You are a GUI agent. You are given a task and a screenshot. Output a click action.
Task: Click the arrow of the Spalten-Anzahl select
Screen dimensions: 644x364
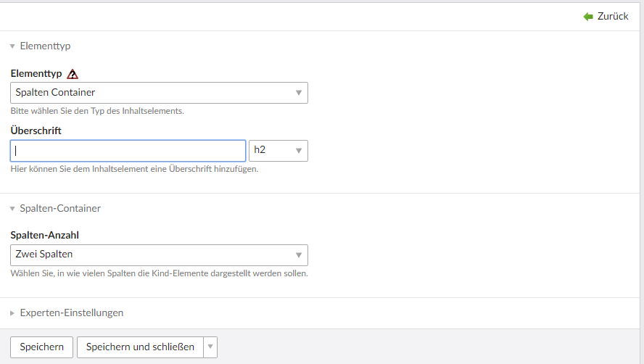click(x=299, y=255)
